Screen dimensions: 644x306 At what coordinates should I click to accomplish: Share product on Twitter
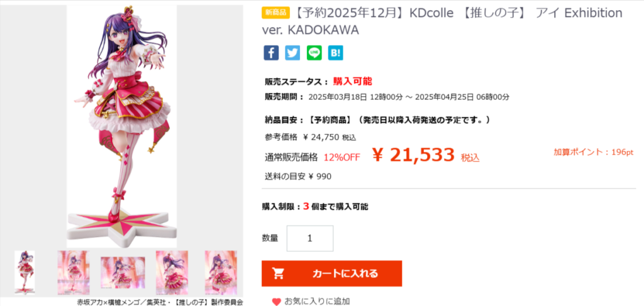pyautogui.click(x=292, y=53)
